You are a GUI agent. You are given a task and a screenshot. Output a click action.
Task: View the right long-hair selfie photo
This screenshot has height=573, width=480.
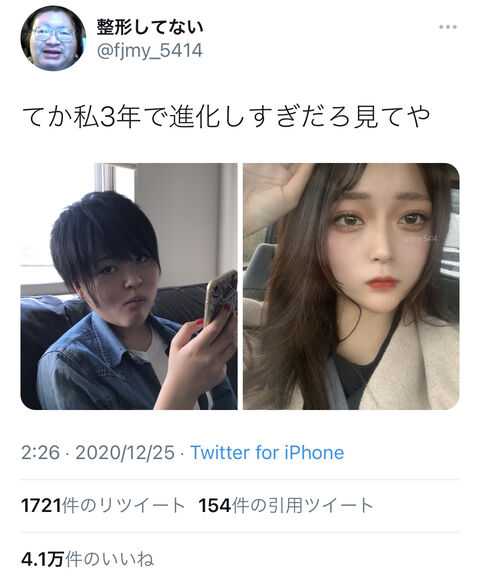click(x=351, y=286)
